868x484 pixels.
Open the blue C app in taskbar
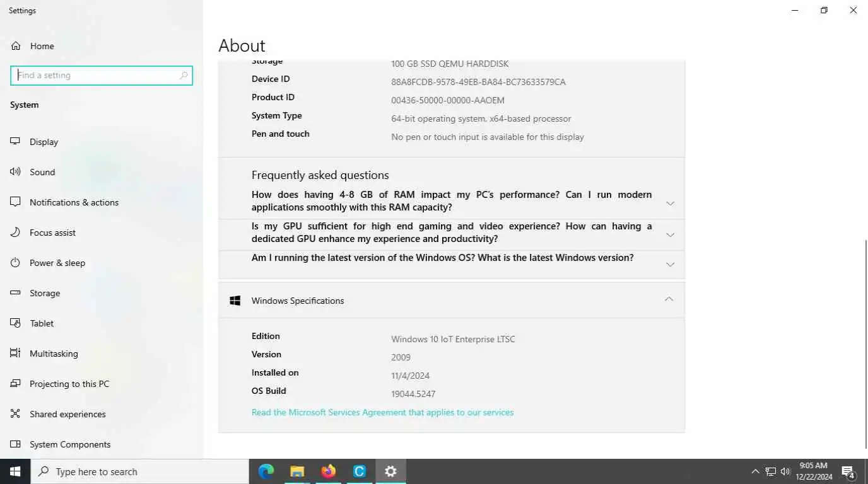tap(360, 471)
